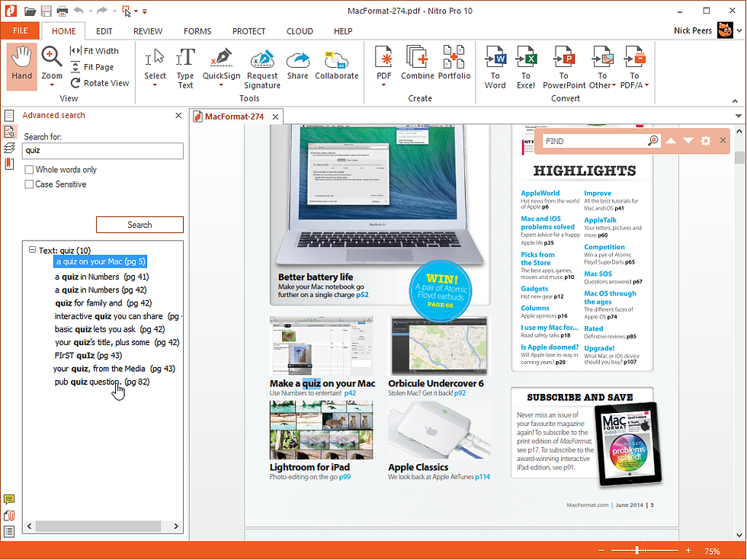
Task: Collapse the ribbon arrow
Action: click(735, 101)
